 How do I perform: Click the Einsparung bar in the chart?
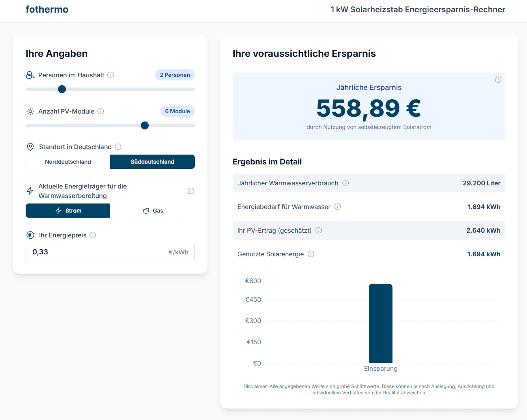click(380, 323)
